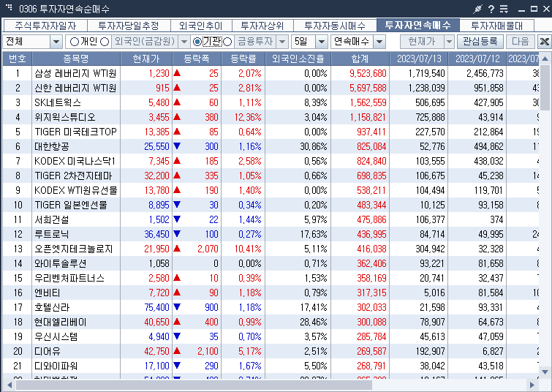Click the vertical scrollbar down arrow
Image resolution: width=552 pixels, height=392 pixels.
tap(545, 372)
